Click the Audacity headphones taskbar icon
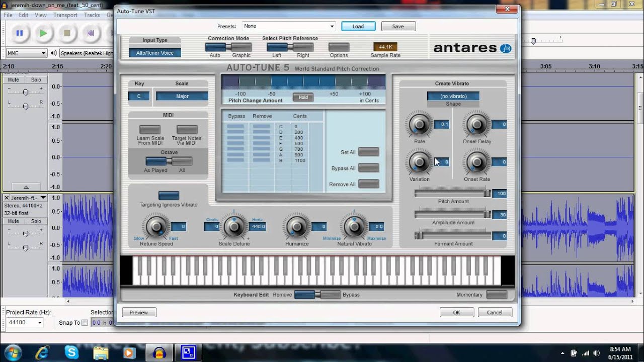The width and height of the screenshot is (644, 362). 159,352
